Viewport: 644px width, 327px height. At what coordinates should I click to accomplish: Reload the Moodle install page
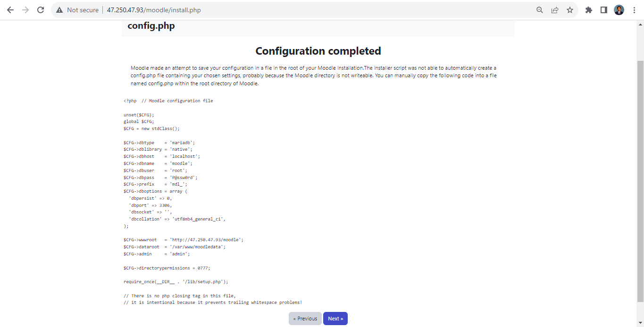pyautogui.click(x=41, y=10)
